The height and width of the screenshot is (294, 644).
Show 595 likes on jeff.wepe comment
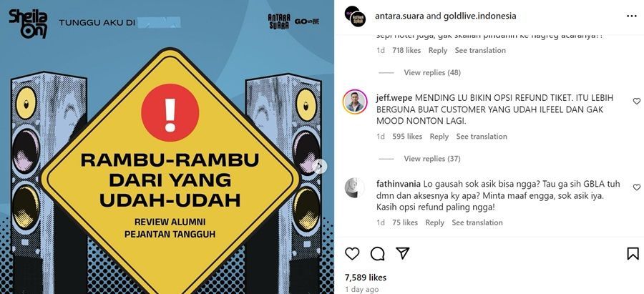click(x=407, y=137)
